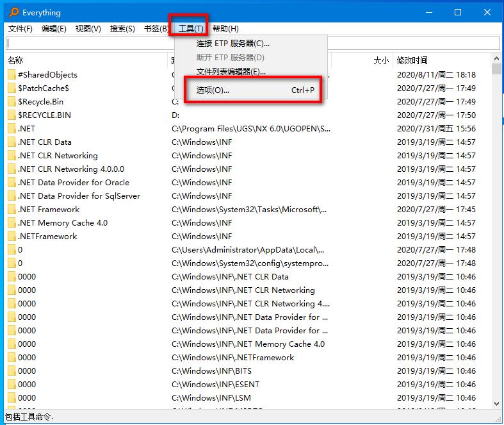Click path C:\Windows\INF\.NETFramework

(x=232, y=358)
